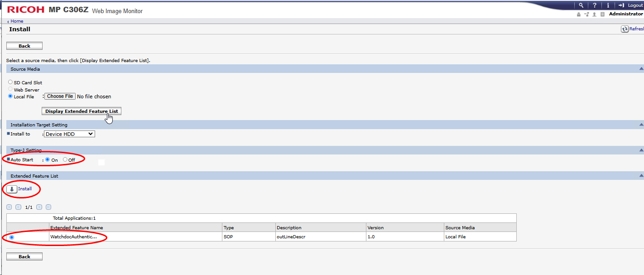The image size is (644, 275).
Task: Click the bottom Back button
Action: pos(24,256)
